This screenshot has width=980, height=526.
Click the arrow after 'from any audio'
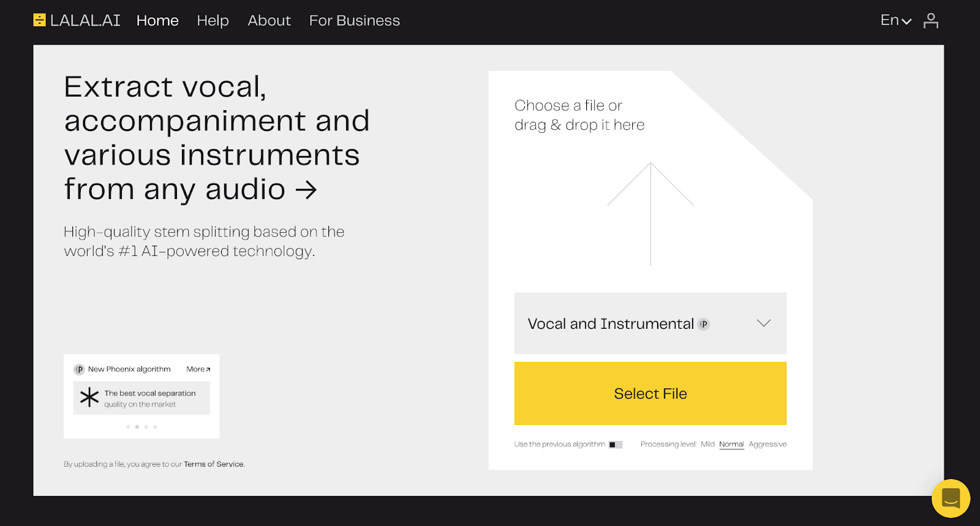pos(306,190)
